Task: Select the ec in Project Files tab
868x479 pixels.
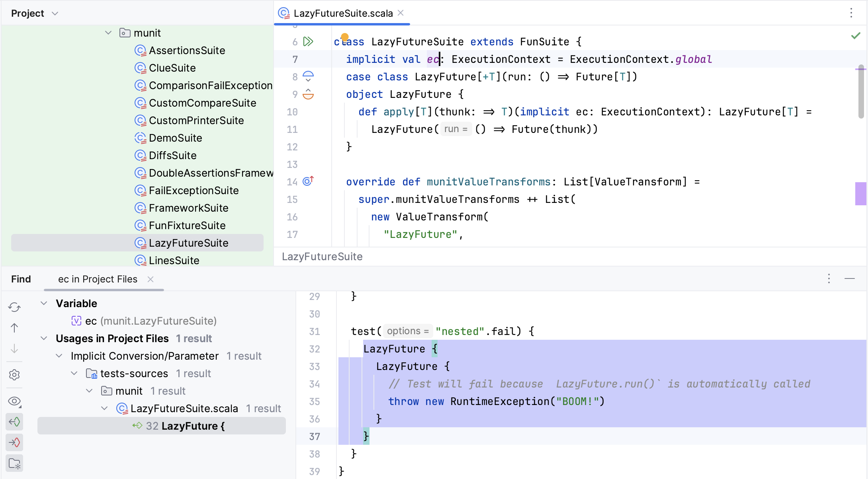Action: click(97, 279)
